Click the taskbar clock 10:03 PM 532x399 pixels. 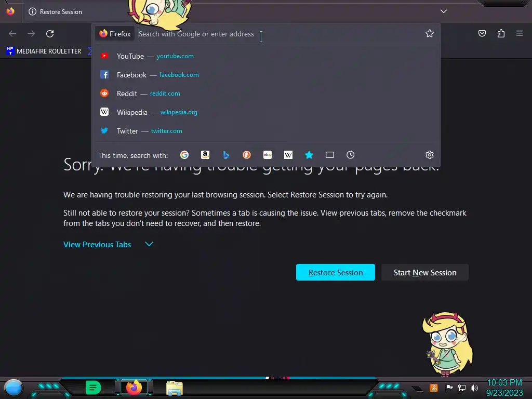point(504,388)
